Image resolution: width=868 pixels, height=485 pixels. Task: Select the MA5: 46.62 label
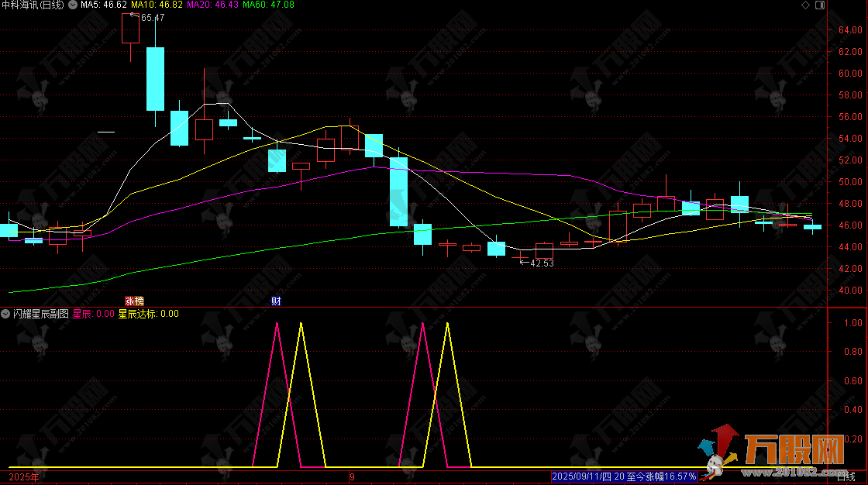tap(104, 5)
